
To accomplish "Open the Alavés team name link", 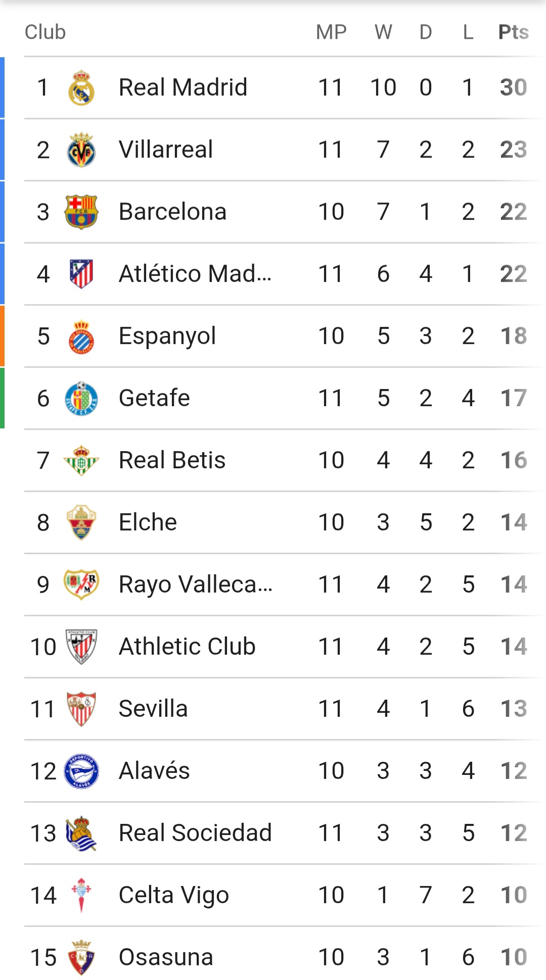I will tap(154, 771).
